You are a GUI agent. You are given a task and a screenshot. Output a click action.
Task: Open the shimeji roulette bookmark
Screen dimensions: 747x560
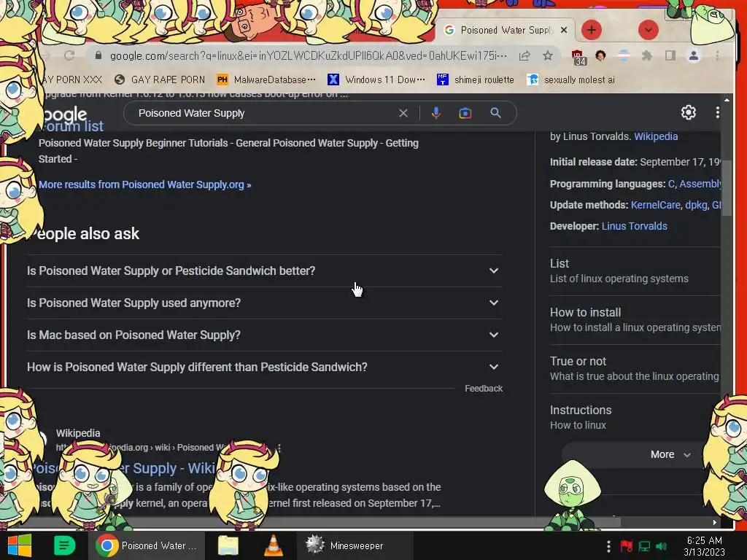pos(476,79)
